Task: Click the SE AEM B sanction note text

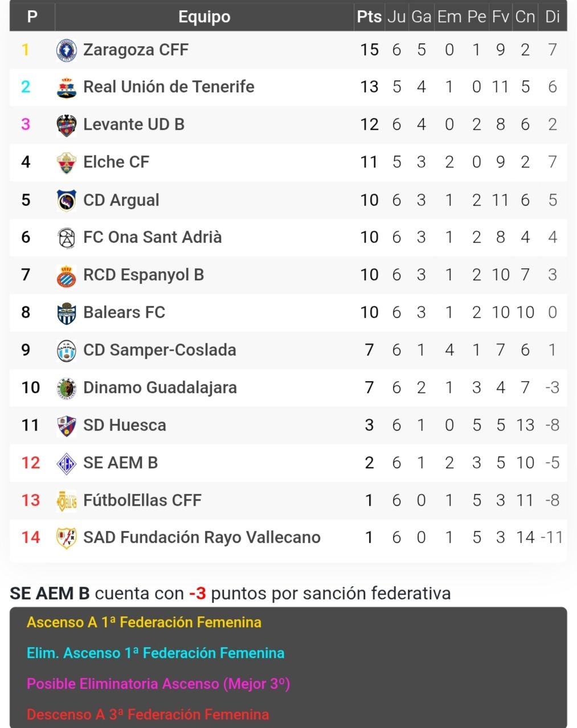Action: click(230, 594)
